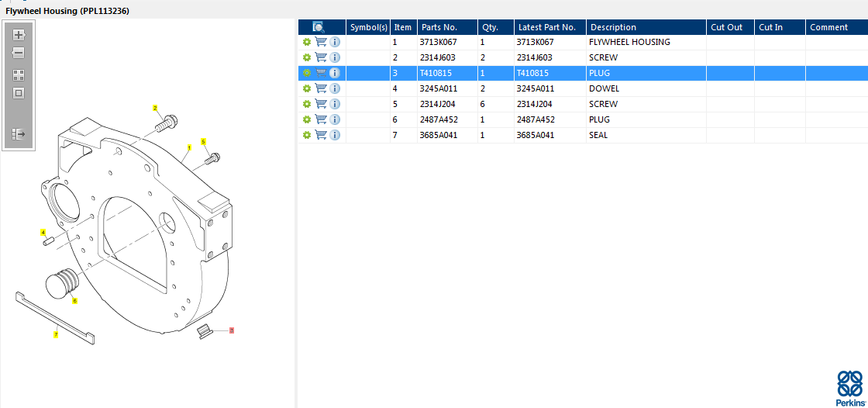Click the list export arrow tool
Screen dimensions: 868x408
tap(19, 133)
